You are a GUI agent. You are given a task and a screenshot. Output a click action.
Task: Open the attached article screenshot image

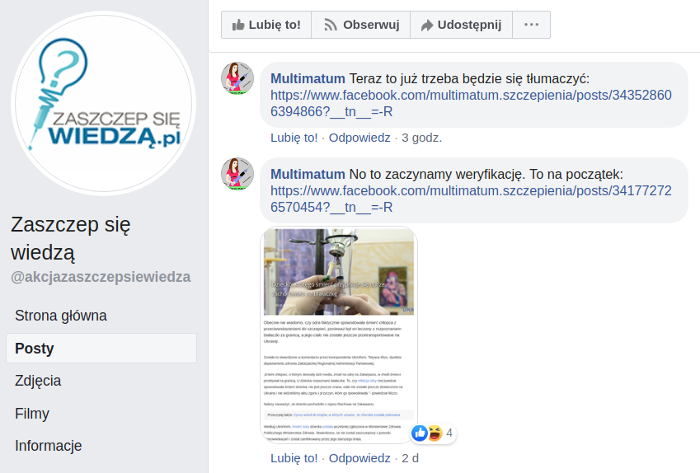pyautogui.click(x=339, y=335)
